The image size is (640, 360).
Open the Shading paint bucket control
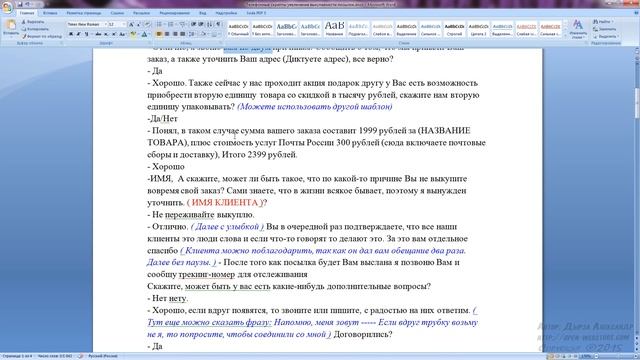point(204,34)
